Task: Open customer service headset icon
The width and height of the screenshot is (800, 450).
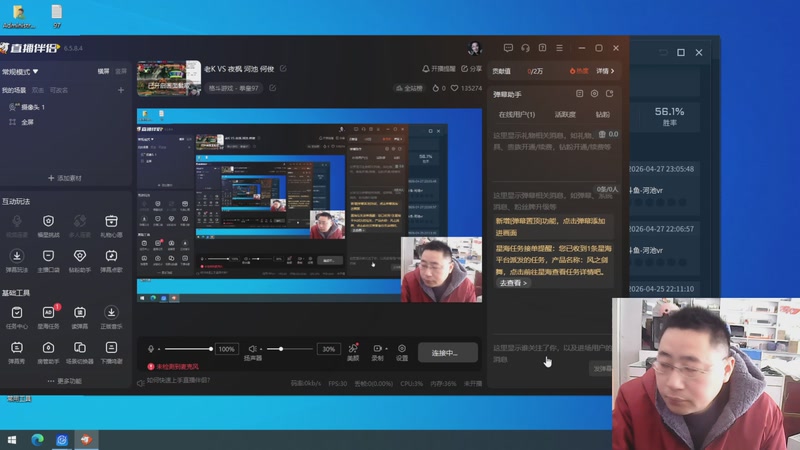Action: (526, 48)
